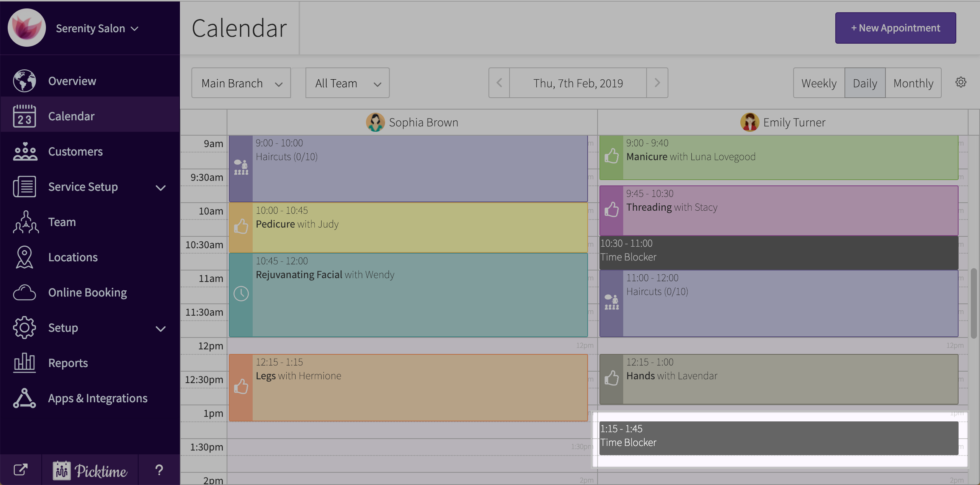The image size is (980, 485).
Task: Click the Reports bar chart icon
Action: [x=24, y=363]
